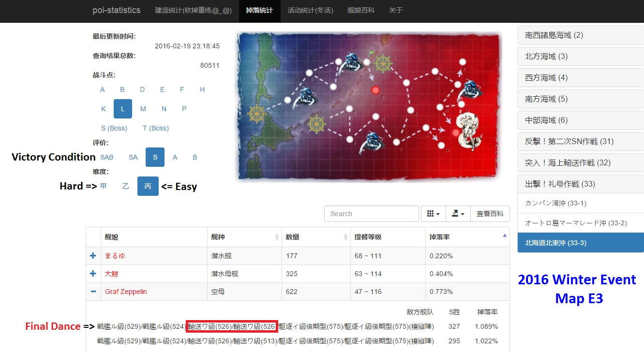
Task: Click the drop rate 0.404%
Action: coord(441,274)
